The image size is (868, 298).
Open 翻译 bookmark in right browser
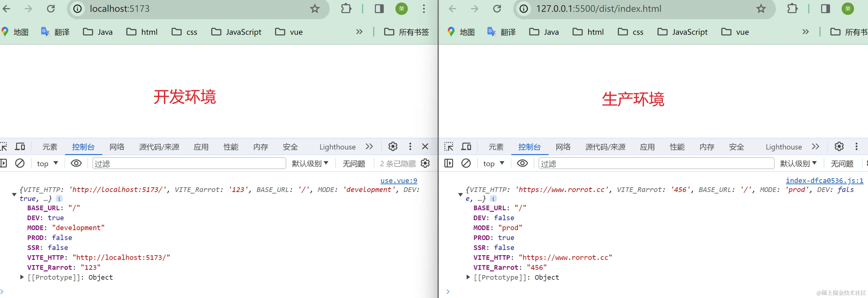pyautogui.click(x=501, y=32)
